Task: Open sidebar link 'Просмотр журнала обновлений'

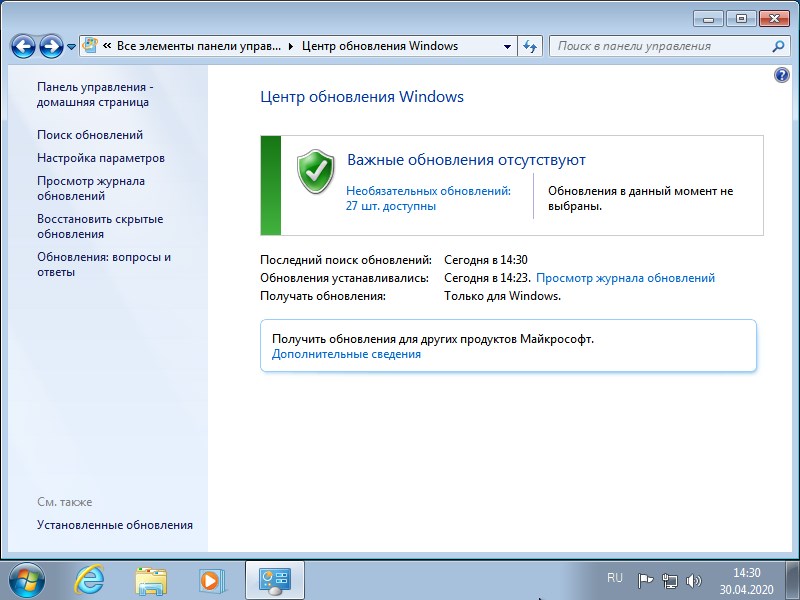Action: pos(91,188)
